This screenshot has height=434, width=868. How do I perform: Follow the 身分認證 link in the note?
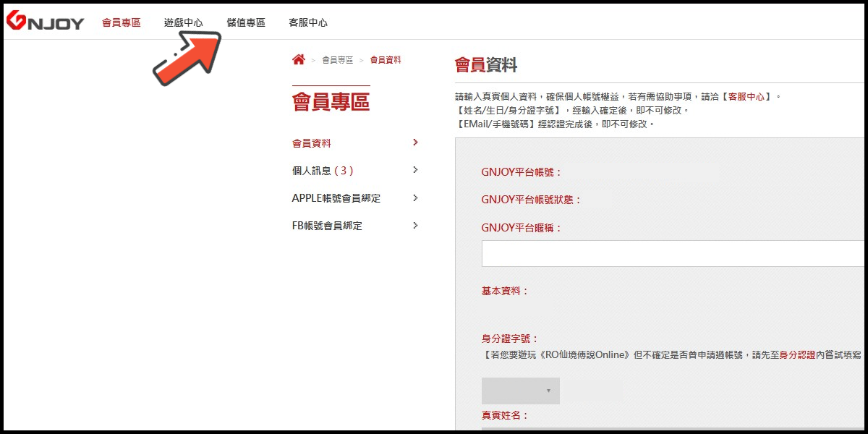pos(798,354)
